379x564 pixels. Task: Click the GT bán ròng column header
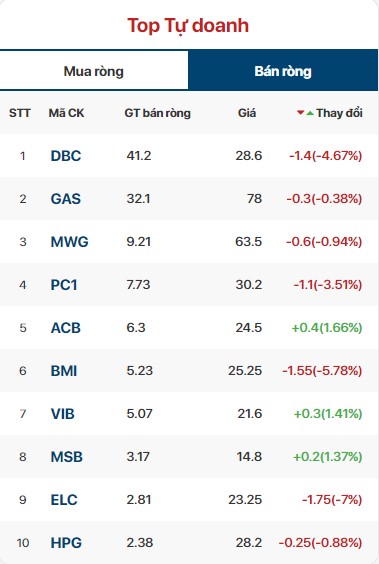pyautogui.click(x=157, y=113)
